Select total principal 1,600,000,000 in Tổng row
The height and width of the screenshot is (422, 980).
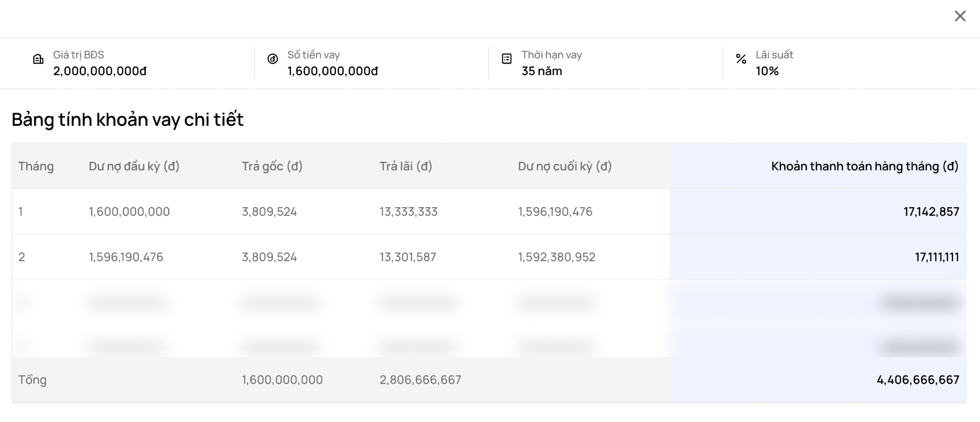point(282,380)
